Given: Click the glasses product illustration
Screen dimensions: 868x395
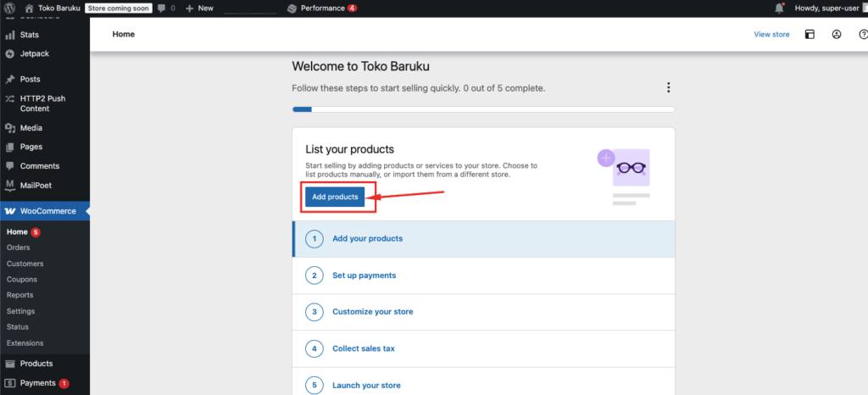Looking at the screenshot, I should pos(625,176).
